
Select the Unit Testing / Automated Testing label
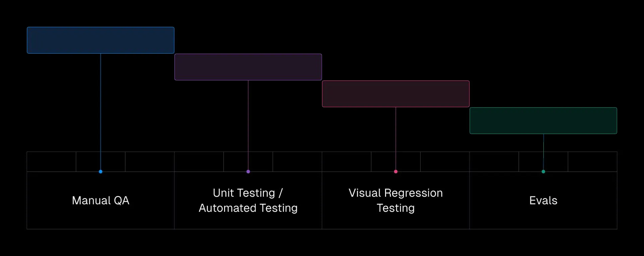click(x=248, y=200)
